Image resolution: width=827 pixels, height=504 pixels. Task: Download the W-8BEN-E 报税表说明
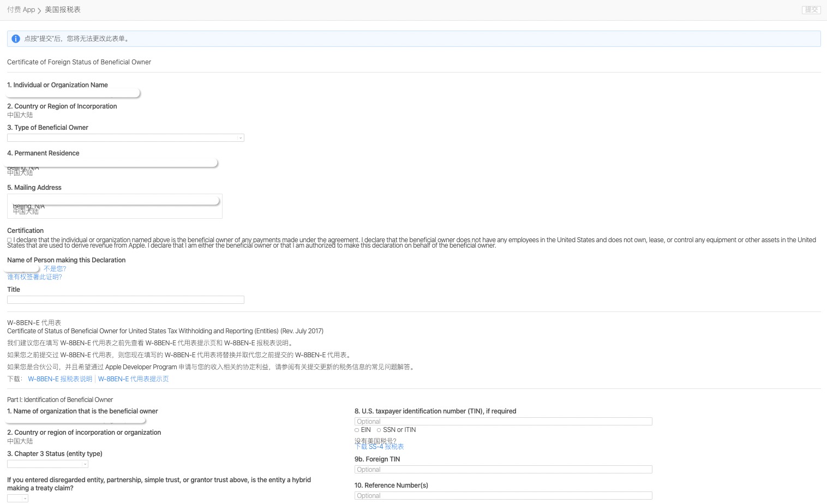pos(60,379)
